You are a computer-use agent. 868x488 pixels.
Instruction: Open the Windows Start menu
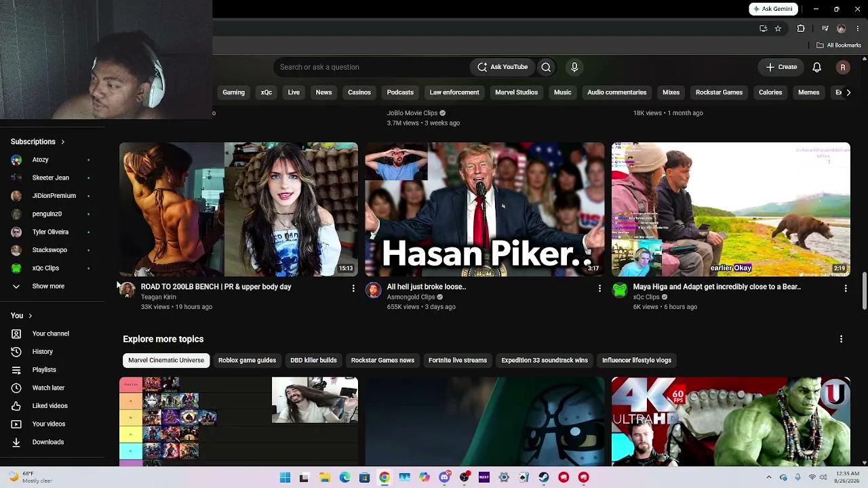click(x=285, y=477)
